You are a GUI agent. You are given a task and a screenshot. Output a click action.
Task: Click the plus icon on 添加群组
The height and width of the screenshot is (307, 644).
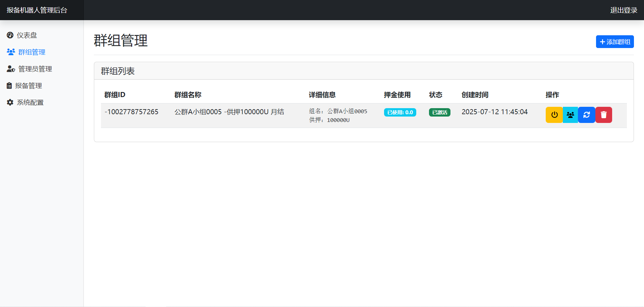tap(602, 42)
